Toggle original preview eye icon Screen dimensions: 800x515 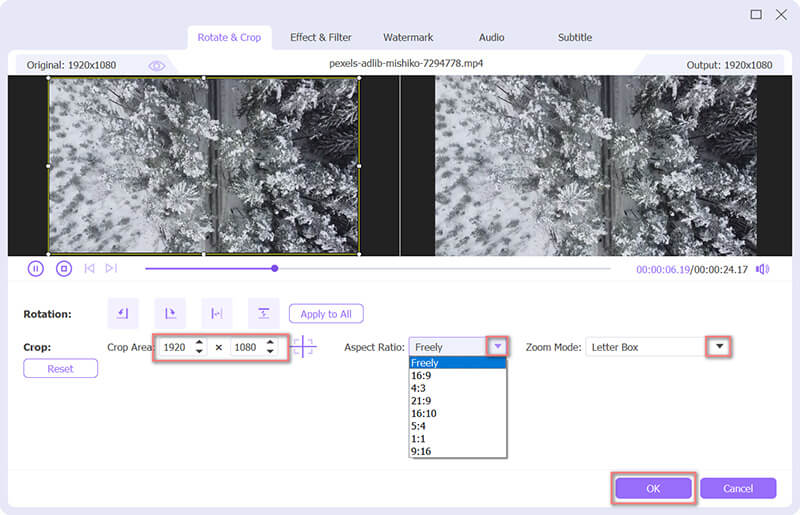click(x=157, y=66)
